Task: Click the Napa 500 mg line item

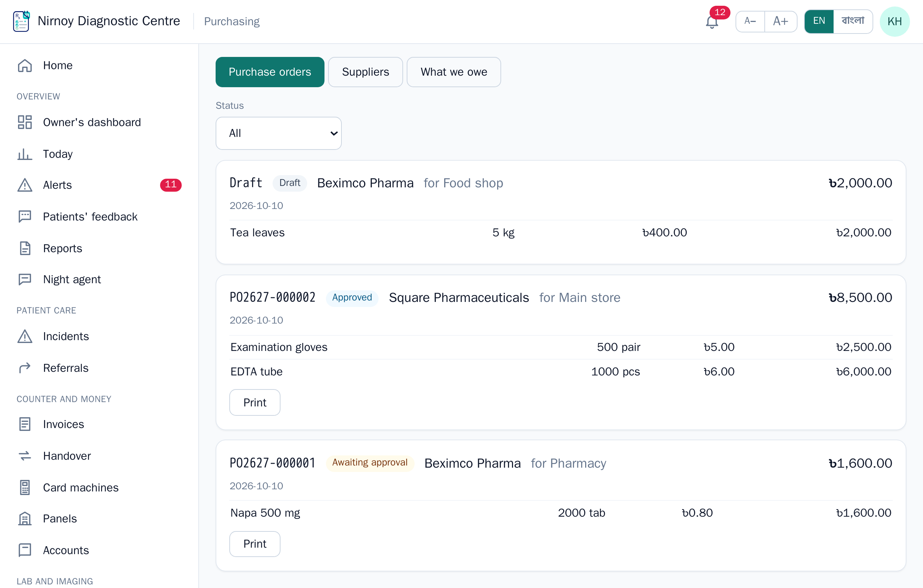Action: 561,513
